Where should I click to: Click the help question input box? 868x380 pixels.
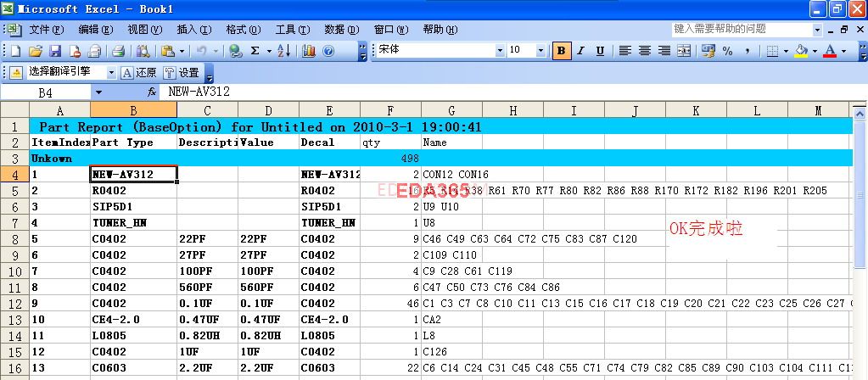tap(742, 30)
